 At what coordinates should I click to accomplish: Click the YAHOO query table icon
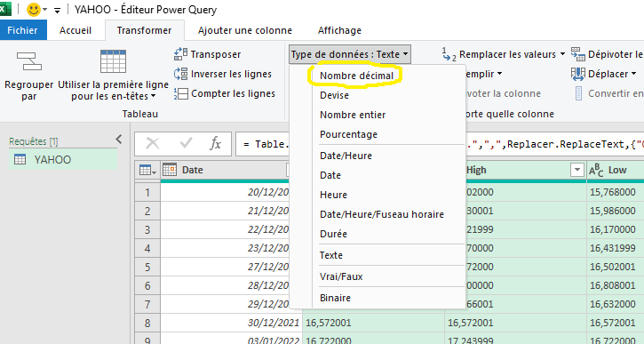[20, 159]
